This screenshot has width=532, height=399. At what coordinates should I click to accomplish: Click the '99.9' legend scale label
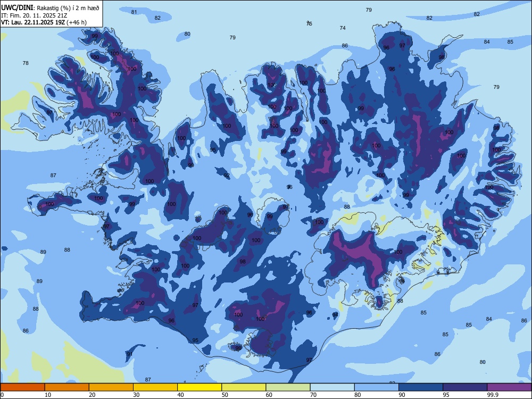click(x=493, y=395)
